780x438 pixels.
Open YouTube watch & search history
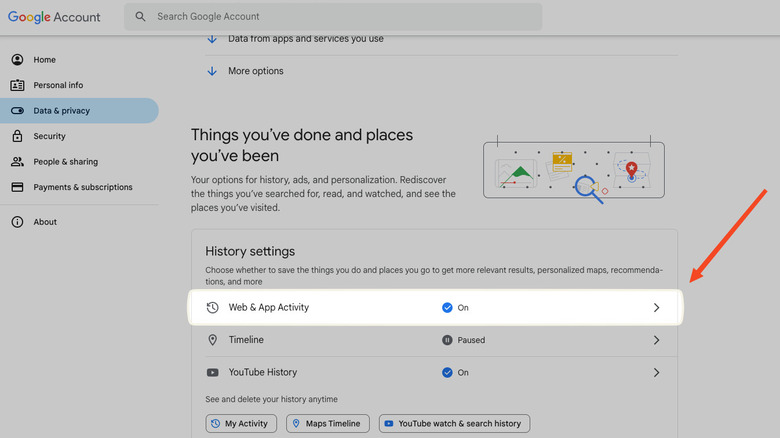pos(454,424)
